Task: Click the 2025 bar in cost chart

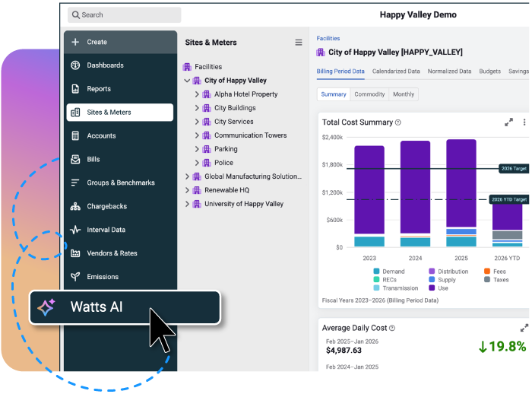Action: pyautogui.click(x=461, y=193)
